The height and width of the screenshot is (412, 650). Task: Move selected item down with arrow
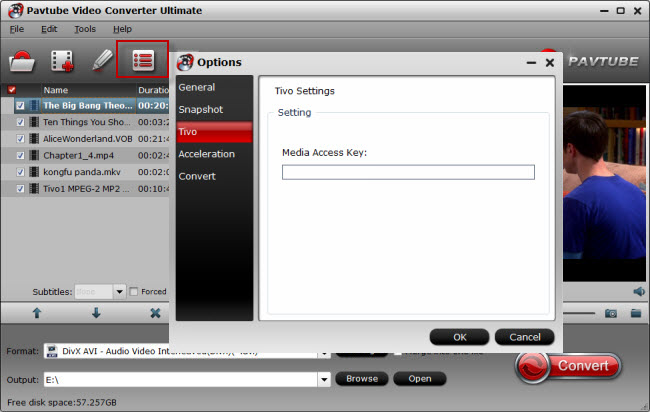coord(96,313)
